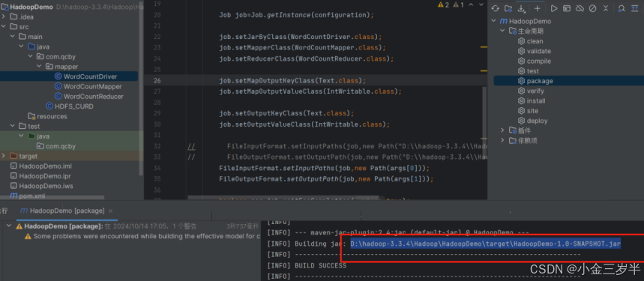Click the highlighted jar path in console
This screenshot has width=644, height=281.
click(x=485, y=244)
